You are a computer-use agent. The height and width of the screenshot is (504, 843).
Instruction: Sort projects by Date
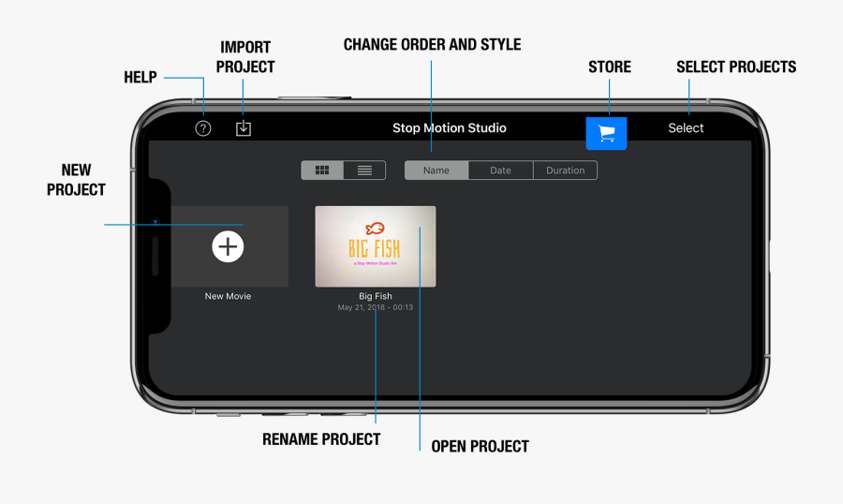pos(500,170)
